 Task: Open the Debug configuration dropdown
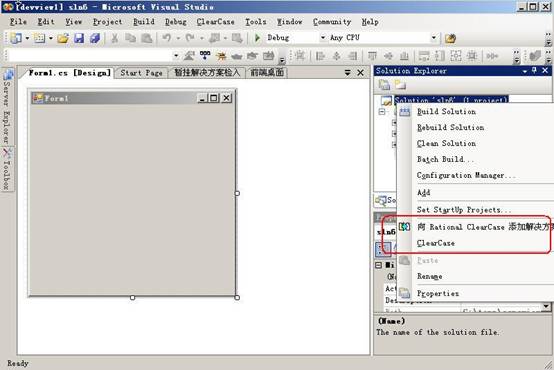click(323, 37)
